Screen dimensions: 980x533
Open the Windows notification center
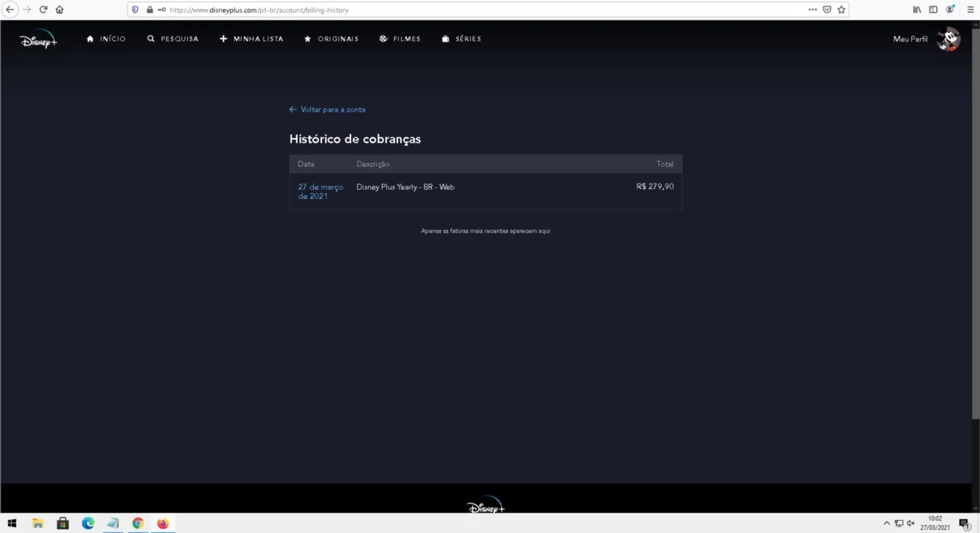[x=964, y=523]
